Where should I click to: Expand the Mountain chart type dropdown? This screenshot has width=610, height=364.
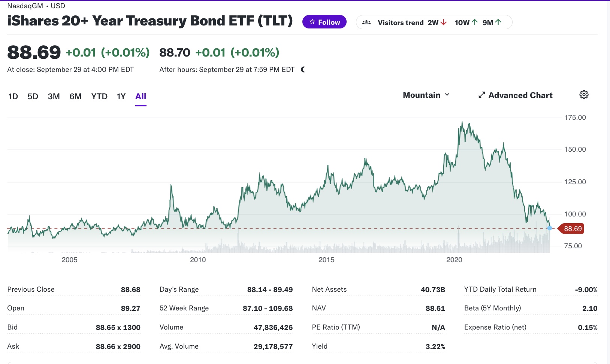(426, 95)
